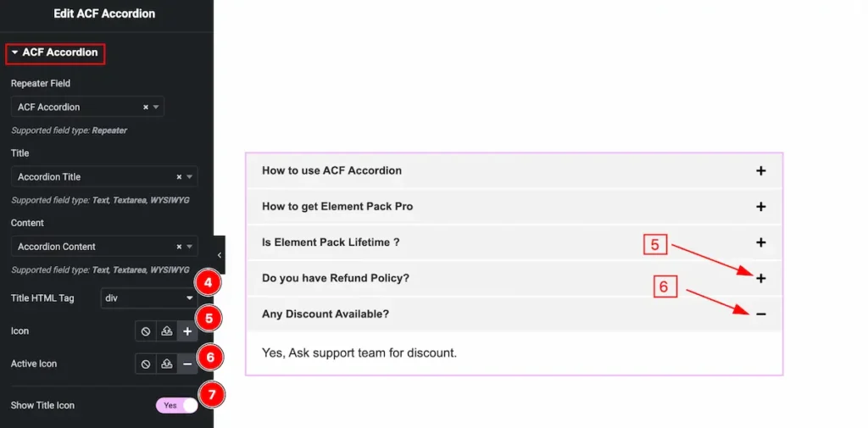Screen dimensions: 868x428
Task: Clear the Accordion Content selection
Action: [179, 247]
